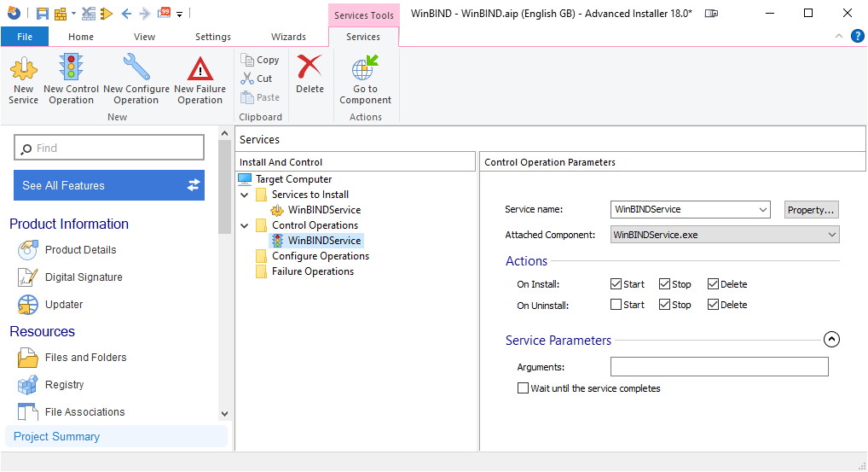Viewport: 868px width, 472px height.
Task: Enable On Uninstall Start checkbox
Action: (616, 305)
